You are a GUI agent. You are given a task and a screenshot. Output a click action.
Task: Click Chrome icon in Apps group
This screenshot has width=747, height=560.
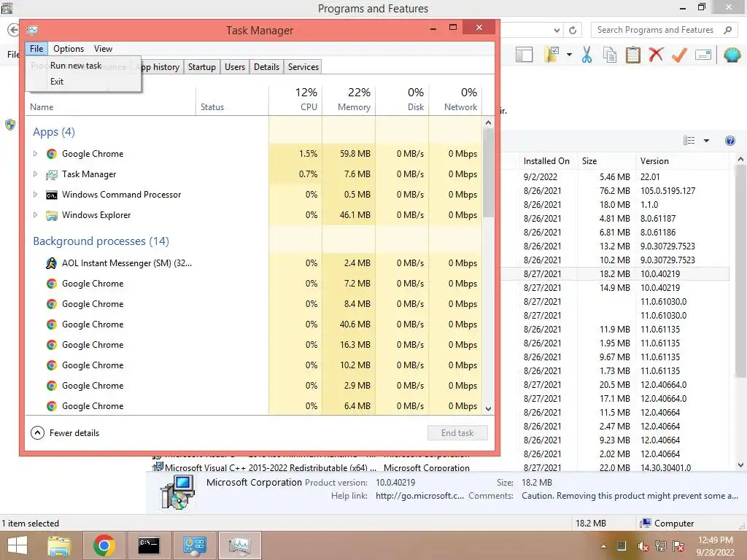[52, 154]
